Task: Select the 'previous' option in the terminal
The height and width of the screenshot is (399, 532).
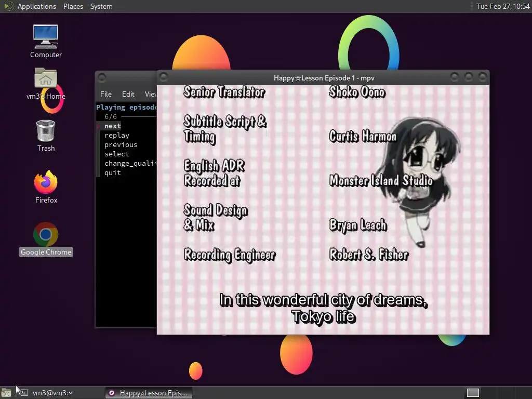Action: (x=121, y=144)
